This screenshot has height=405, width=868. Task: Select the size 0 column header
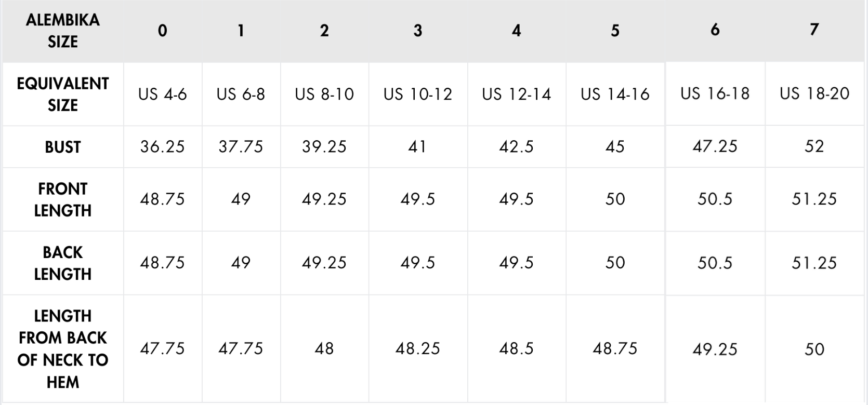click(x=163, y=31)
